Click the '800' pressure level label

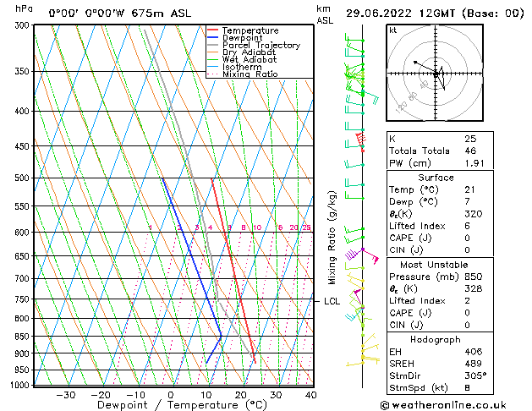click(x=23, y=319)
